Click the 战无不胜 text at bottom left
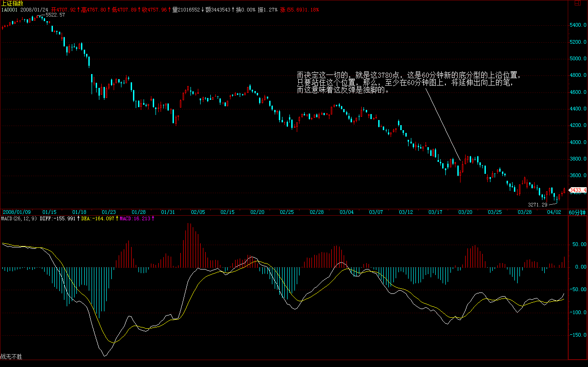The image size is (588, 367). 11,356
